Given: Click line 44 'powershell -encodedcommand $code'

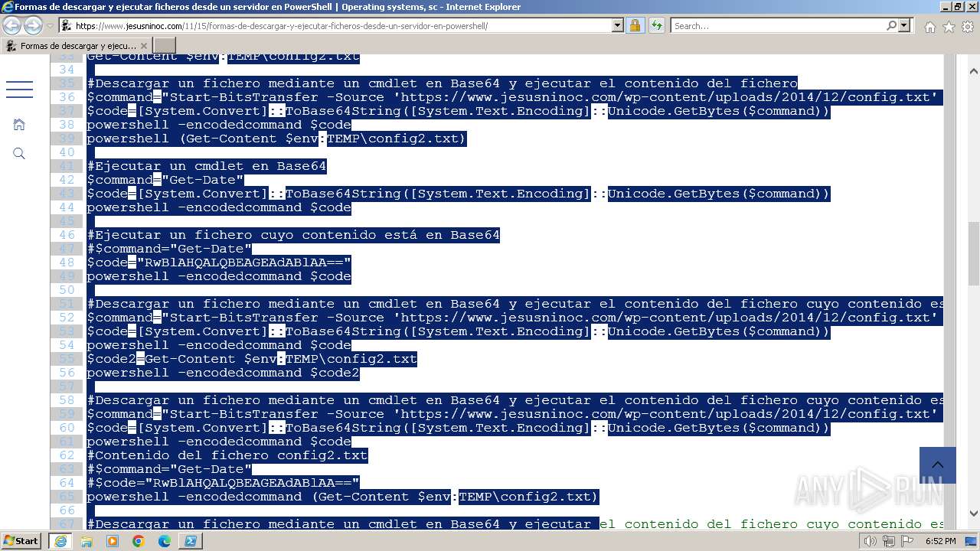Looking at the screenshot, I should coord(219,207).
